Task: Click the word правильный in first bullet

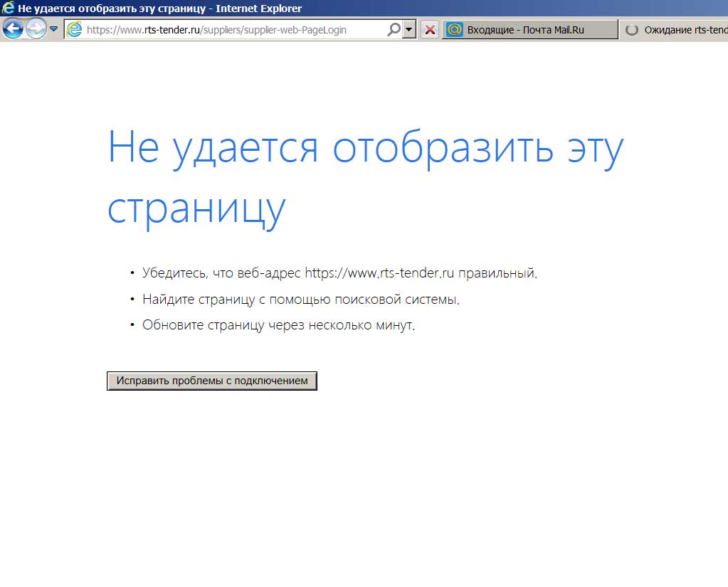Action: [497, 273]
